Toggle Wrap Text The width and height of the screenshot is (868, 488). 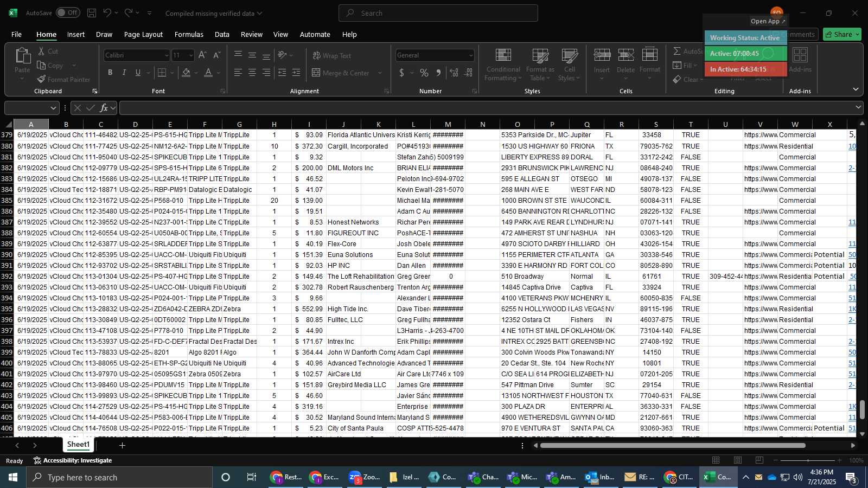click(332, 55)
